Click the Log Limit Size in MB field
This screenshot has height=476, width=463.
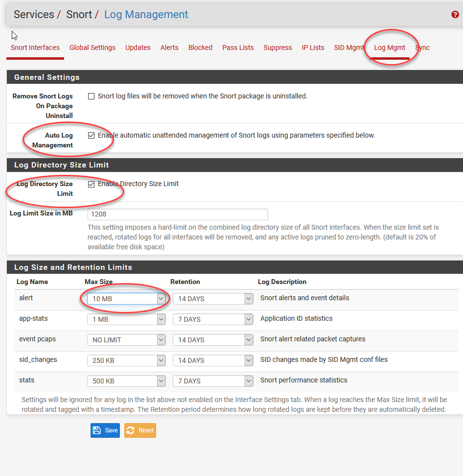click(178, 214)
